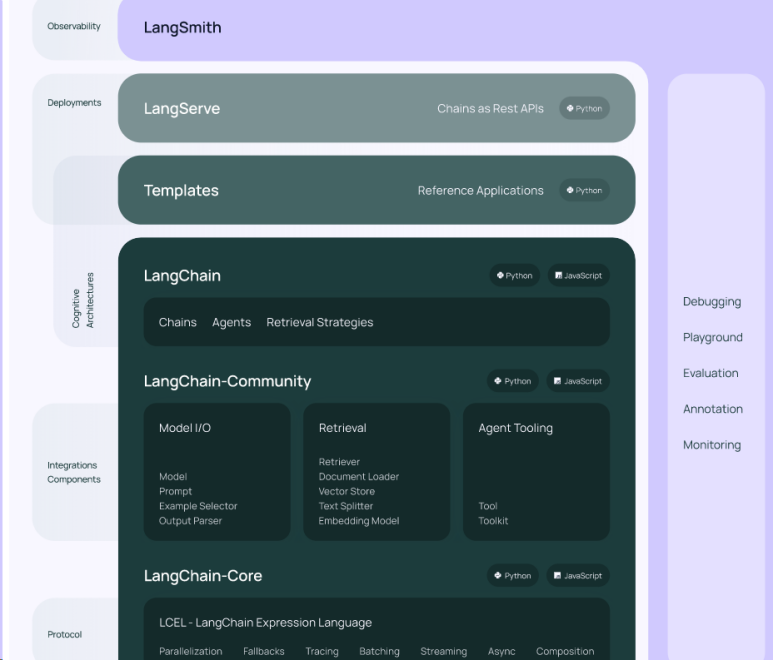Screen dimensions: 774x660
Task: Select Tool under Agent Tooling
Action: (x=488, y=506)
